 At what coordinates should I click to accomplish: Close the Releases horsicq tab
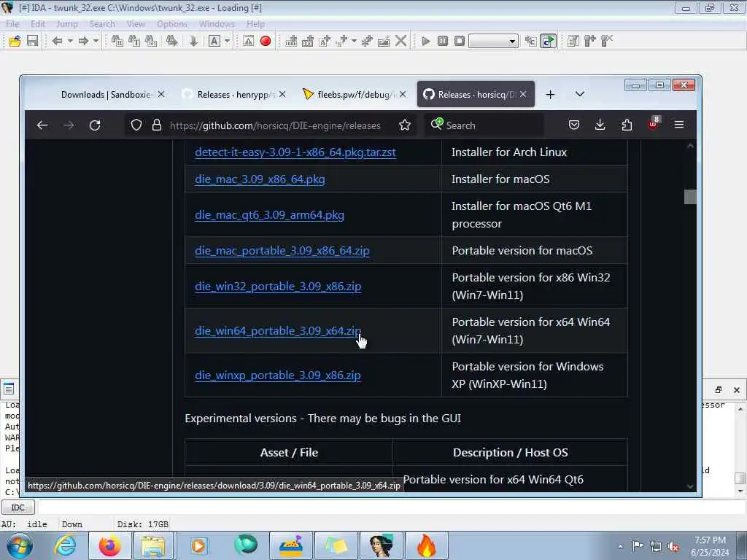pyautogui.click(x=523, y=94)
